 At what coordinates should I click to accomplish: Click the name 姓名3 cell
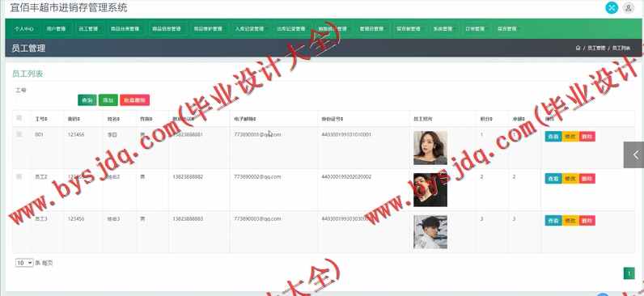113,219
